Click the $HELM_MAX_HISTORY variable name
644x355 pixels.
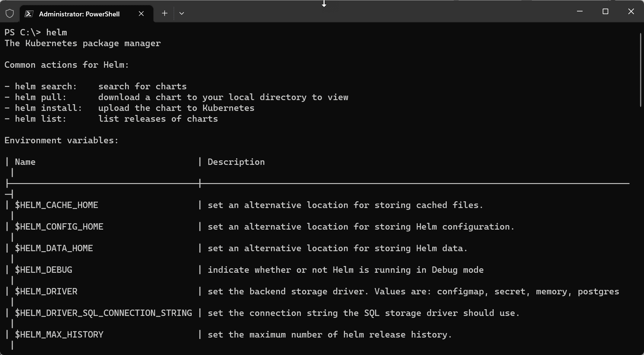59,335
